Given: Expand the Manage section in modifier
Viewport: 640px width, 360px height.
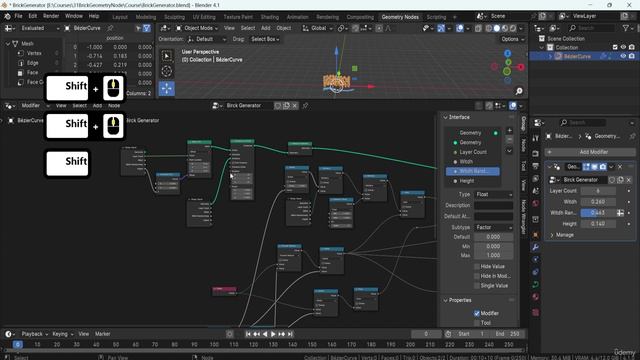Looking at the screenshot, I should [562, 235].
